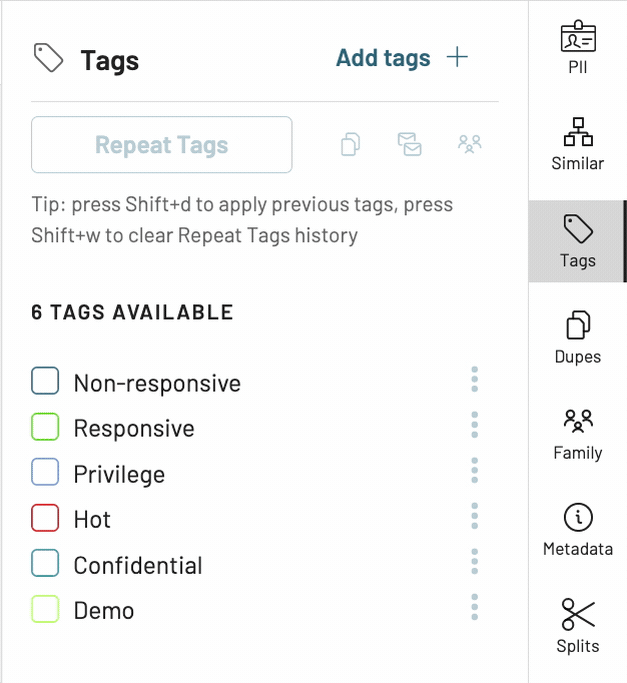Select the Tags tab in sidebar

pos(578,241)
